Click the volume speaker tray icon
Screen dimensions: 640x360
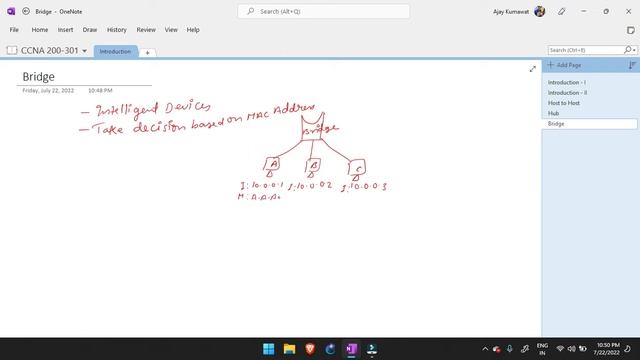coord(571,349)
